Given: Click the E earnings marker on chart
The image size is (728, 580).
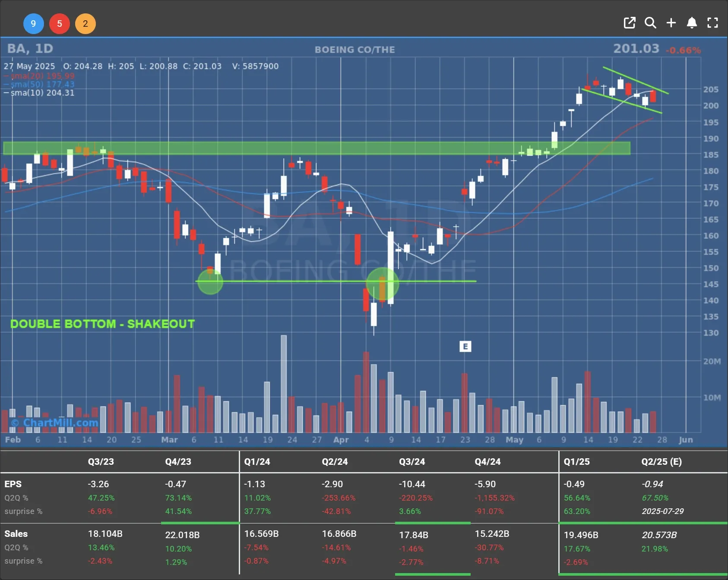Looking at the screenshot, I should tap(465, 346).
